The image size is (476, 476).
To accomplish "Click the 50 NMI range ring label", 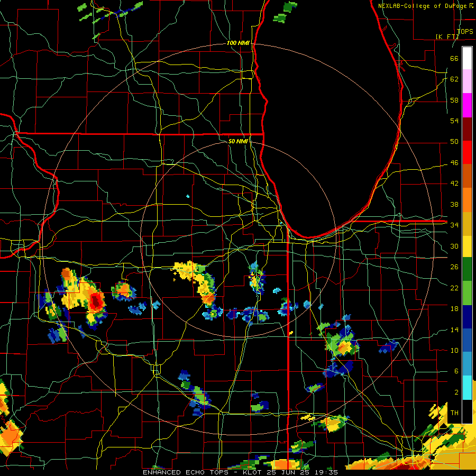I will click(x=238, y=141).
